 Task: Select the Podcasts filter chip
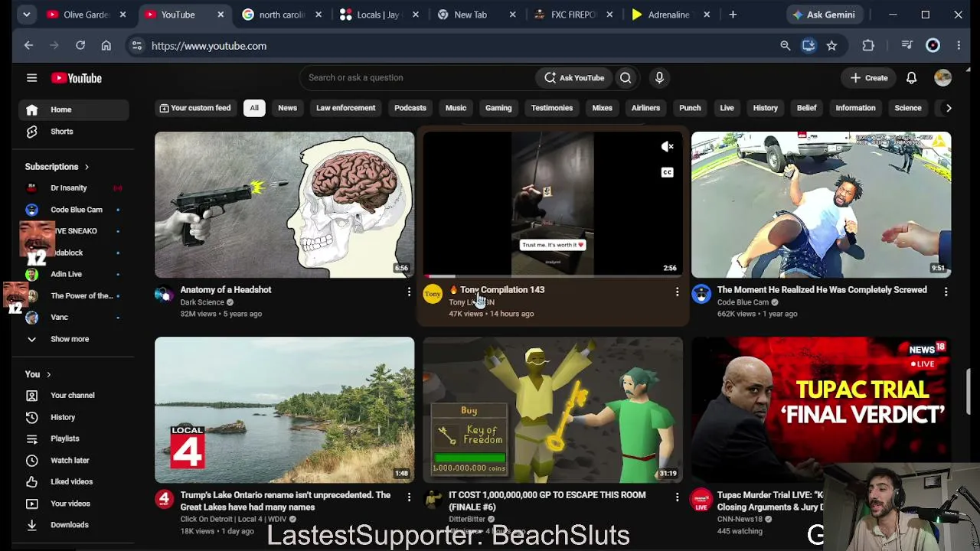click(x=410, y=108)
